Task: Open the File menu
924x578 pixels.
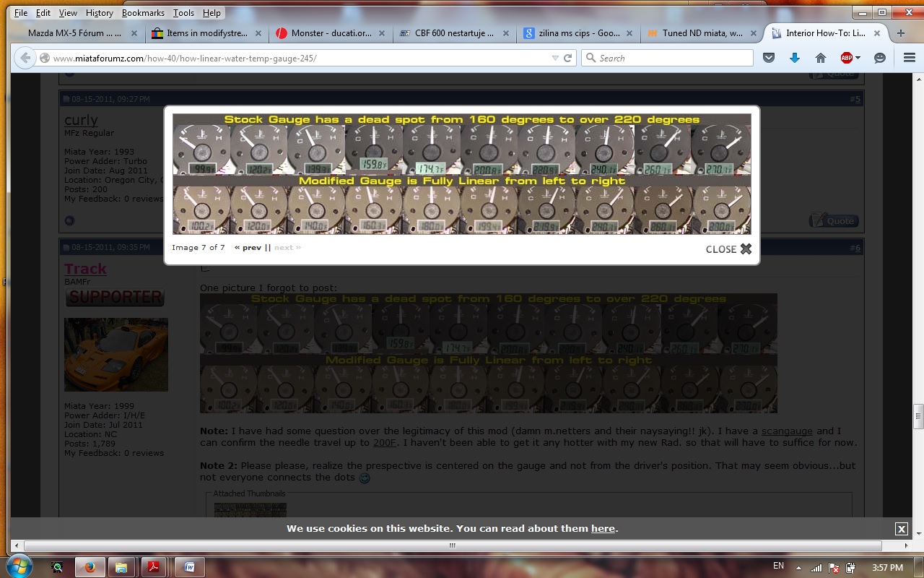Action: coord(21,13)
